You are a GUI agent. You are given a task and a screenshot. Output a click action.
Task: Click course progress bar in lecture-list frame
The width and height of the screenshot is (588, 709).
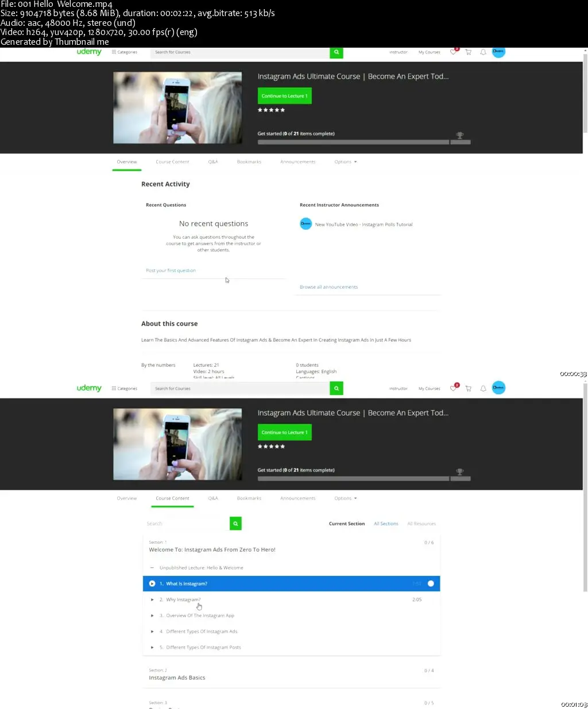[364, 478]
